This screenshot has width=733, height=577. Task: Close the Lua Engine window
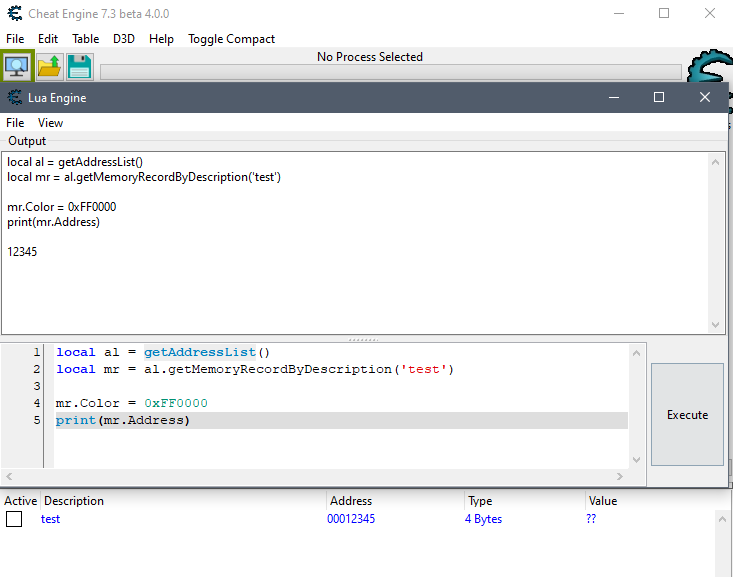click(x=704, y=97)
